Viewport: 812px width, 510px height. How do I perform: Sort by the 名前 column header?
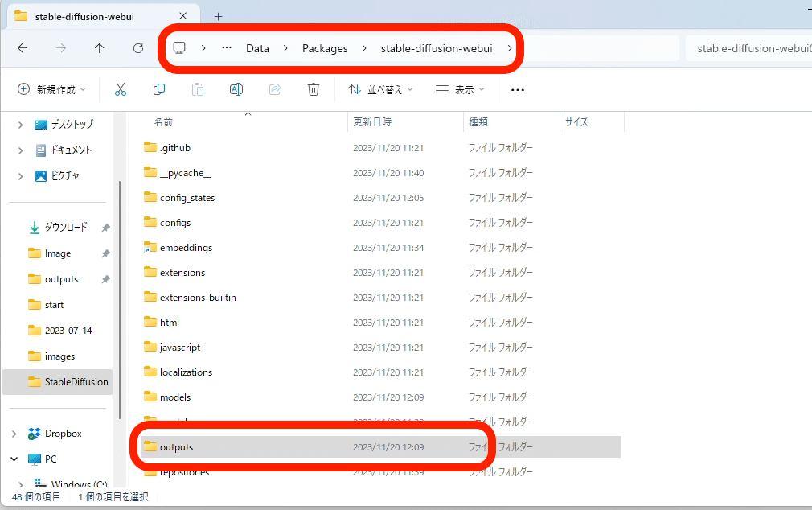pyautogui.click(x=163, y=122)
